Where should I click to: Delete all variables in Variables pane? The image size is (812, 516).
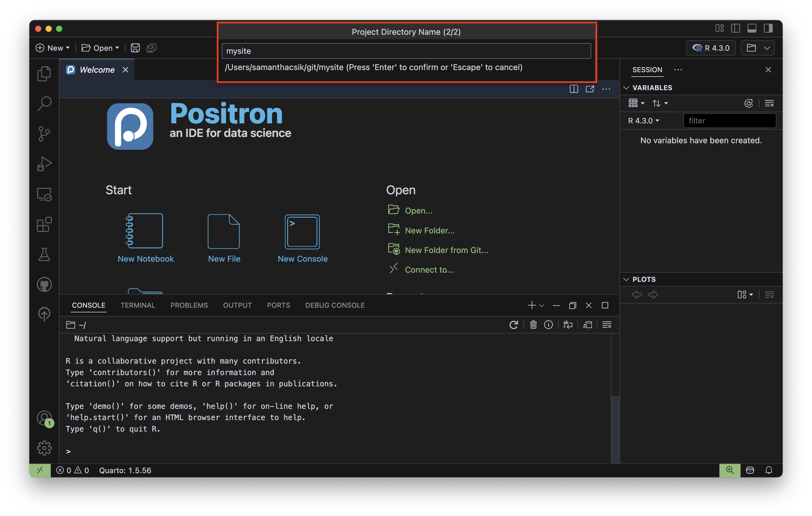click(769, 103)
